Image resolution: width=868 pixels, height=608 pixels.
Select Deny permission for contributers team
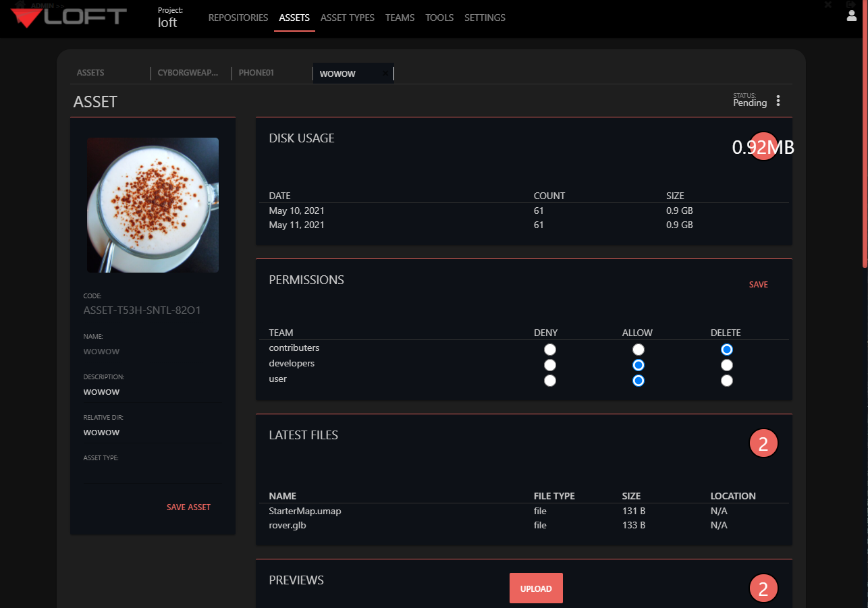549,349
